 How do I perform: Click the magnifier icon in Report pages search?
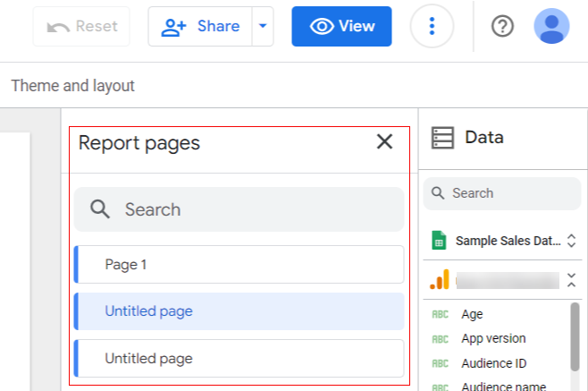point(100,209)
